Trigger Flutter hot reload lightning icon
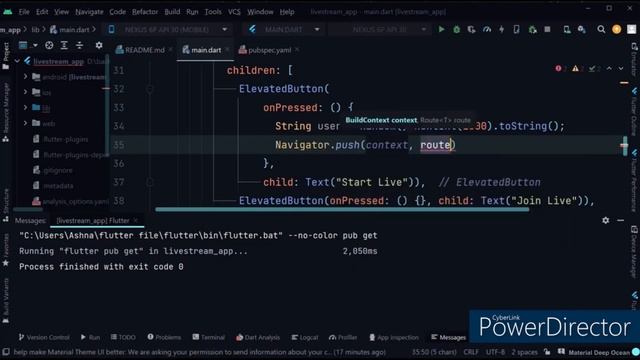 (502, 29)
